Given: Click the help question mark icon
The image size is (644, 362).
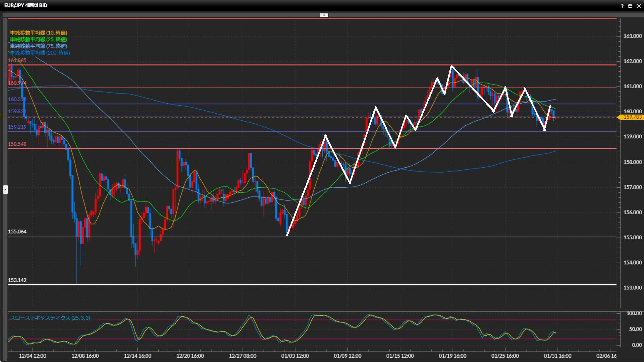Looking at the screenshot, I should click(x=622, y=6).
